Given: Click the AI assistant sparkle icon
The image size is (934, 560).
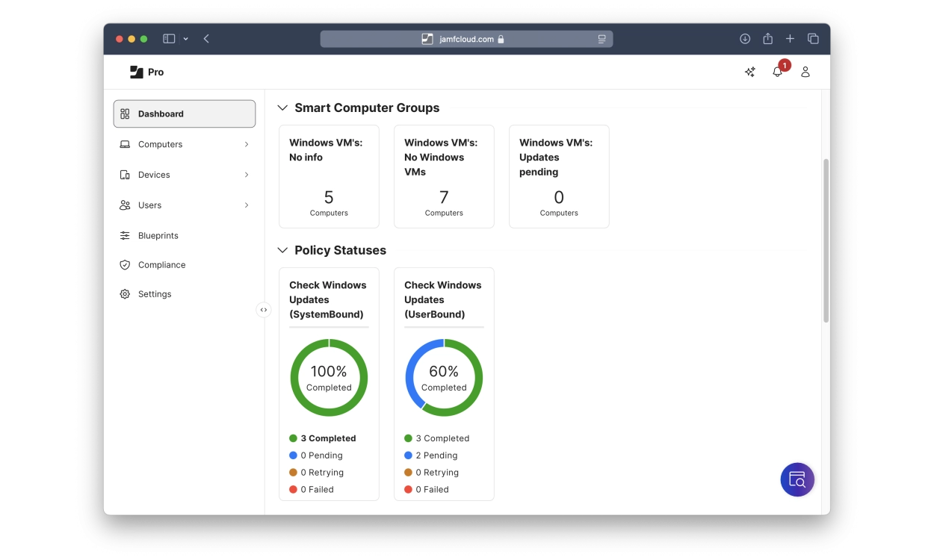Looking at the screenshot, I should [749, 72].
